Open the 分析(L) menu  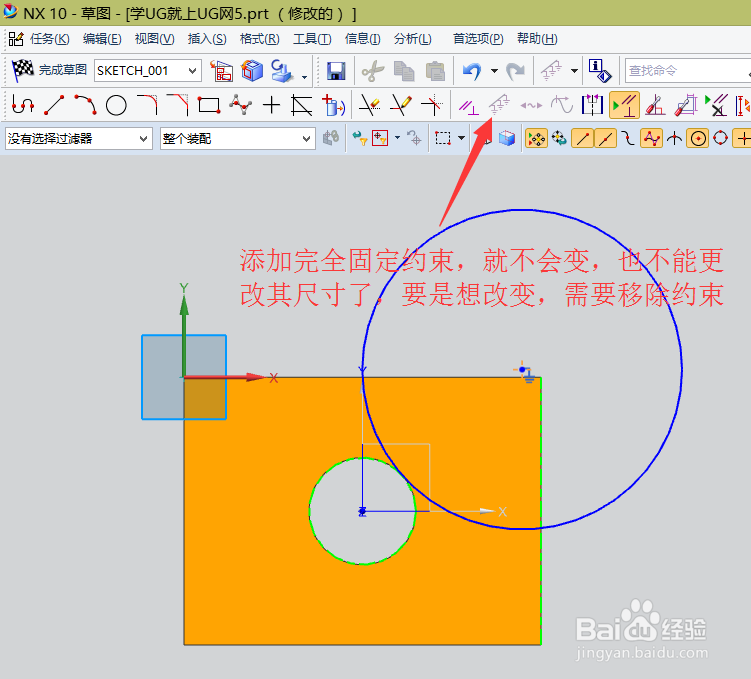point(412,39)
